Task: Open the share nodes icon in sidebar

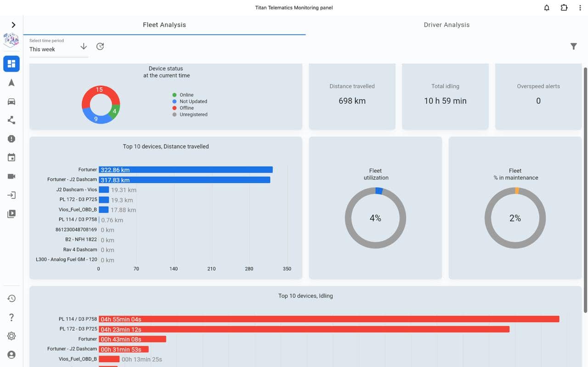Action: [x=11, y=120]
